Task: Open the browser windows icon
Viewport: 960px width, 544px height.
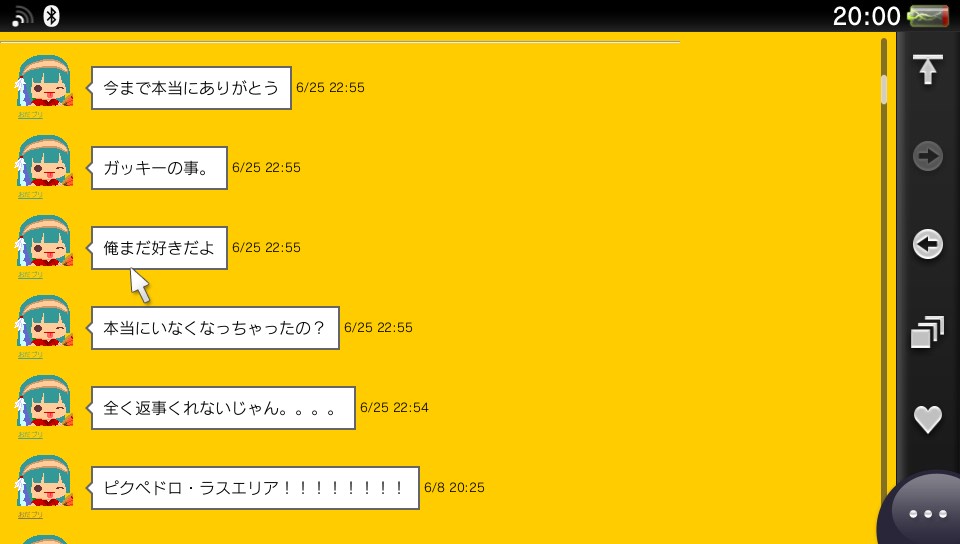Action: point(928,332)
